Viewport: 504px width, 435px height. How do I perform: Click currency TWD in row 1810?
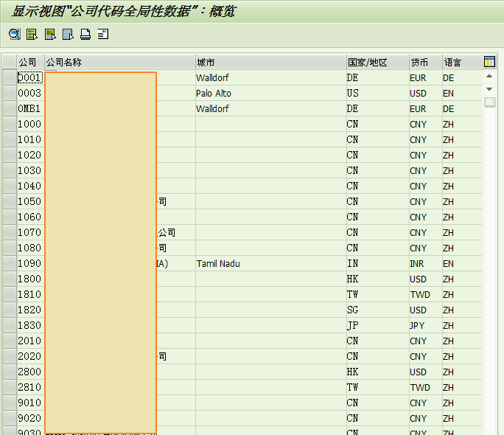[420, 294]
